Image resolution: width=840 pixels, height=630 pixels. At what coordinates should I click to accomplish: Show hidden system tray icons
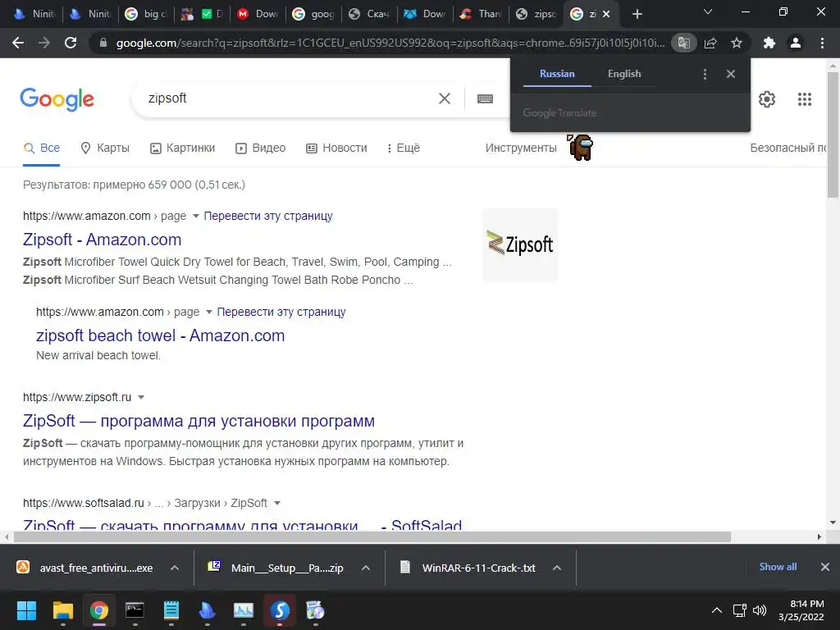[716, 610]
